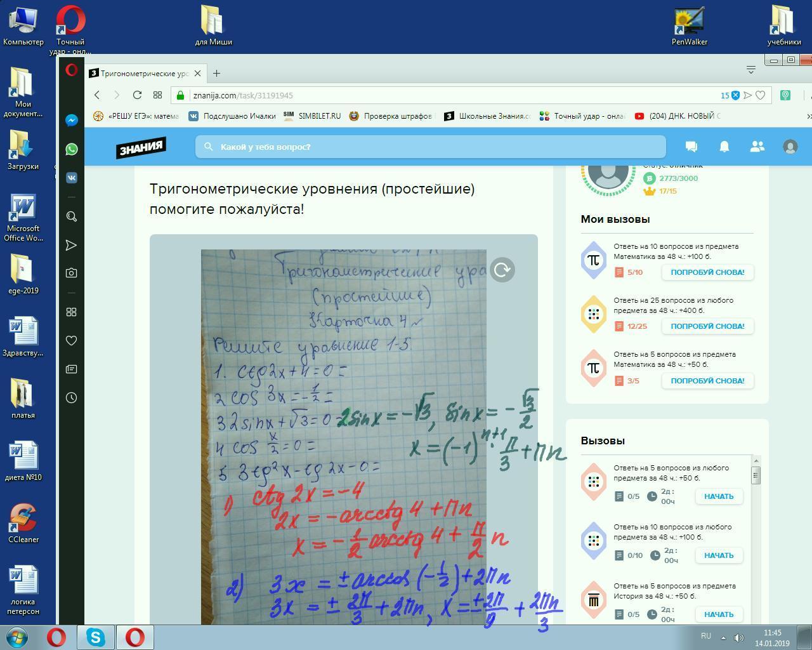Open the profile avatar menu in the header
This screenshot has height=650, width=812.
coord(790,147)
